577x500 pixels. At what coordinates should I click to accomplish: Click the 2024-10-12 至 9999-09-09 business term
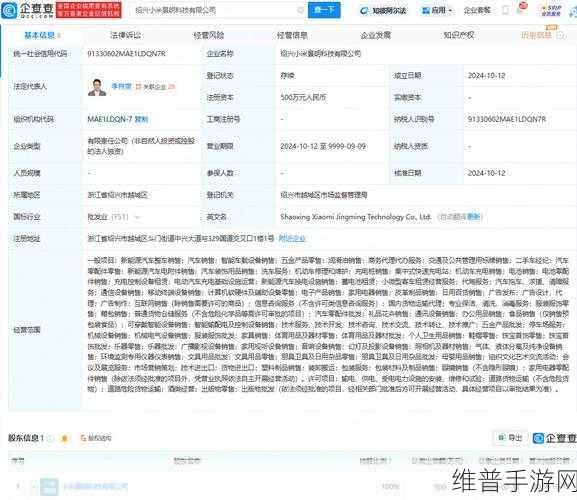(x=323, y=146)
